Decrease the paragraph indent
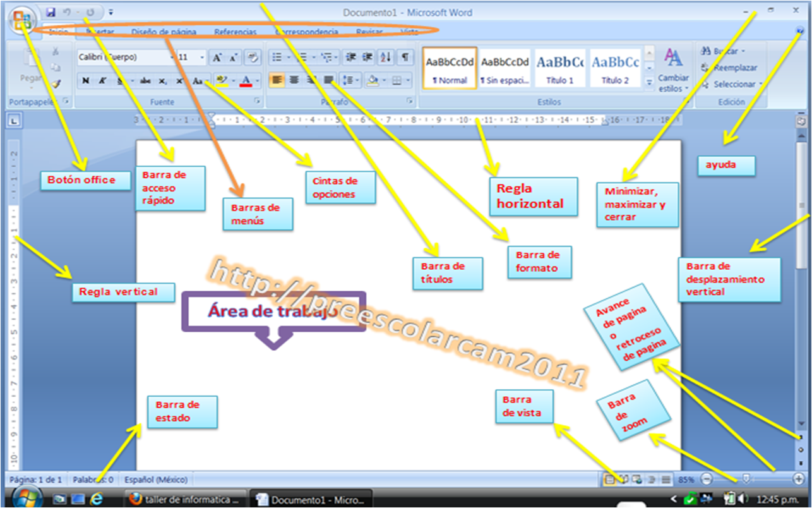This screenshot has width=812, height=508. coord(352,57)
